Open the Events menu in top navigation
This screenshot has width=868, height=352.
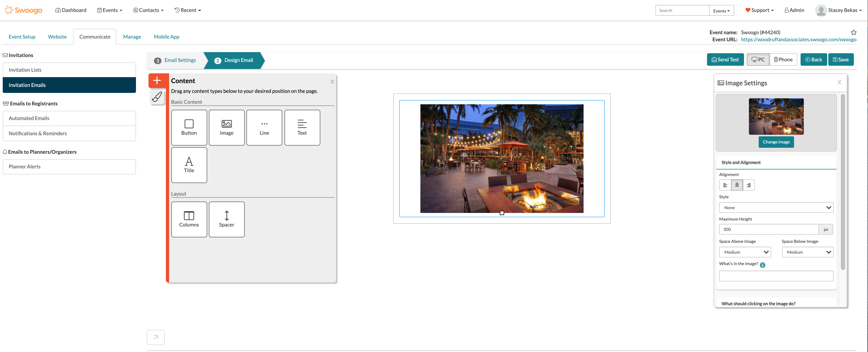point(110,10)
